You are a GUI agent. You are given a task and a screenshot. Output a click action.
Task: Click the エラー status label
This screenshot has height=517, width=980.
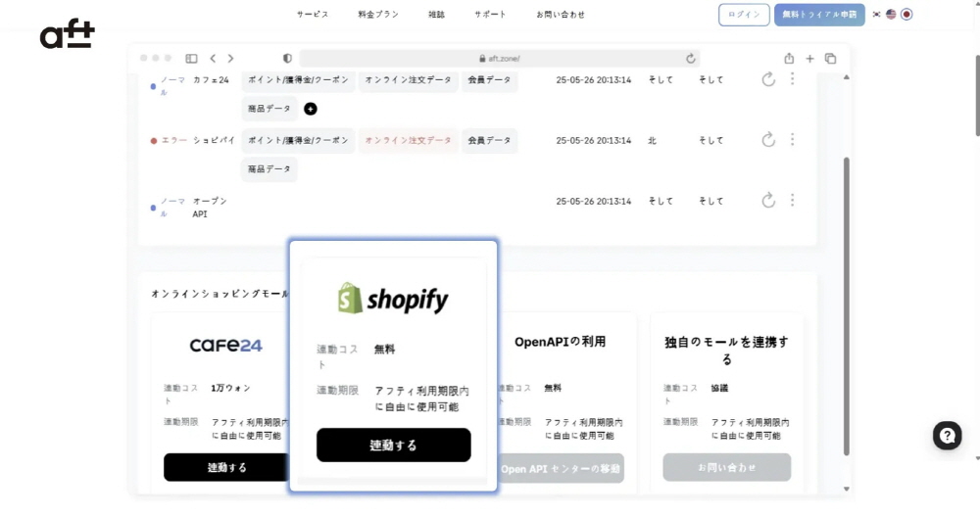point(173,140)
